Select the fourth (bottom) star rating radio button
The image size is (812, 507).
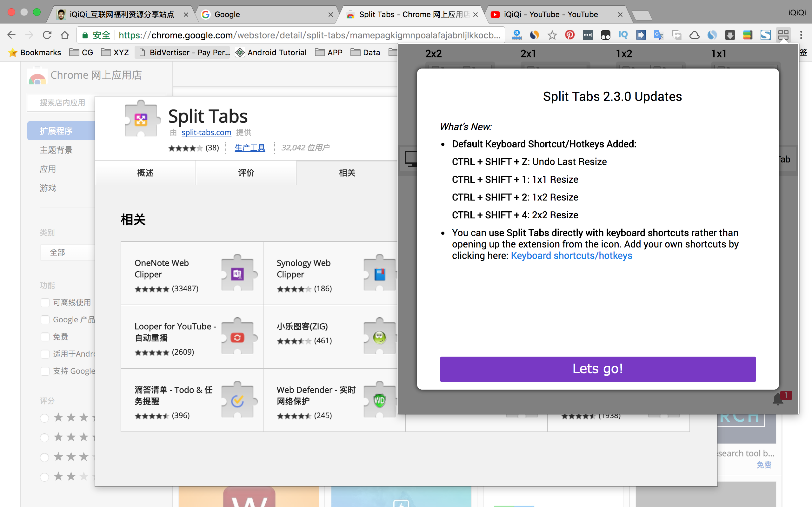tap(44, 477)
